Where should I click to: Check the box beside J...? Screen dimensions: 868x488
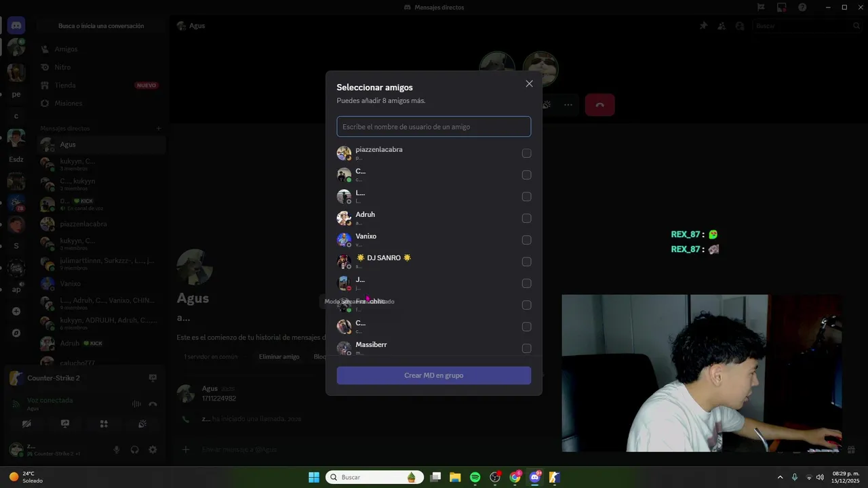526,283
